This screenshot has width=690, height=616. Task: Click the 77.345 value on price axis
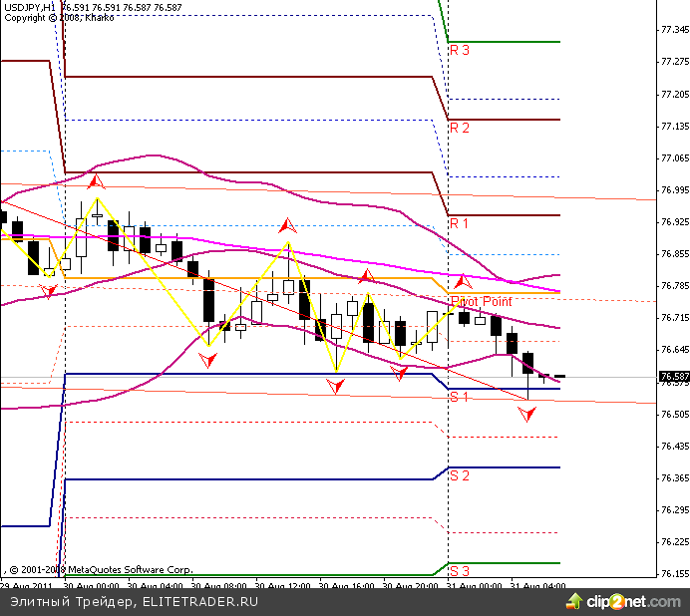point(674,30)
